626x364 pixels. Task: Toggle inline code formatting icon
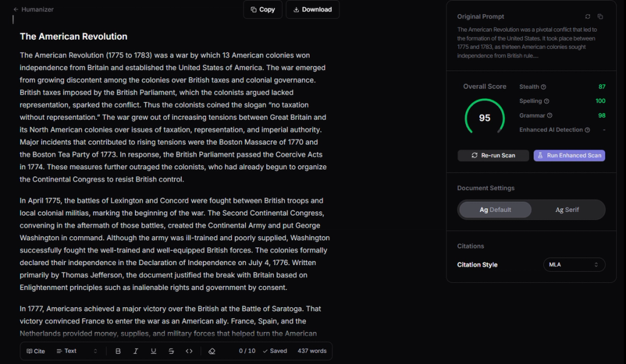[190, 351]
